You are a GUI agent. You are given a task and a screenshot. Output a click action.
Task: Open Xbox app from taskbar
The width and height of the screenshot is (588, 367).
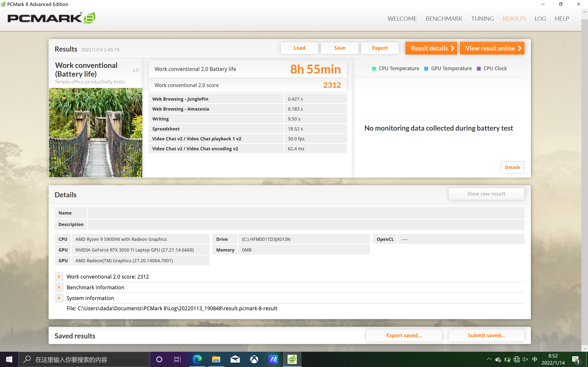(x=254, y=359)
